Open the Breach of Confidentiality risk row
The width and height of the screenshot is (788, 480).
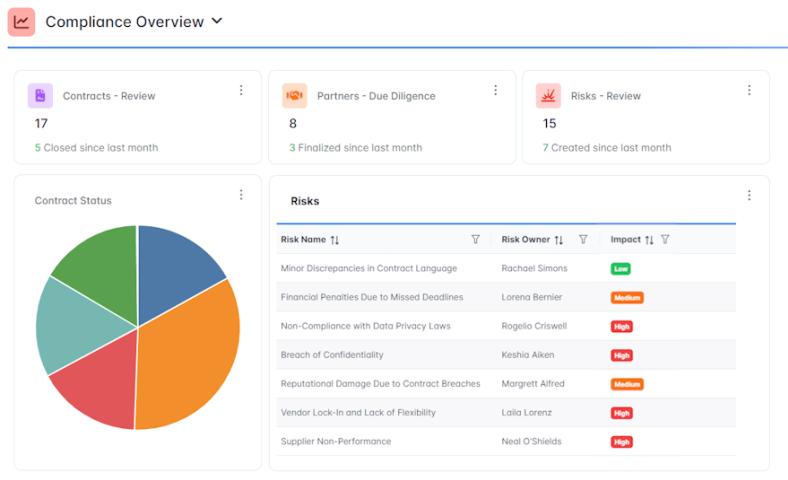[x=332, y=355]
